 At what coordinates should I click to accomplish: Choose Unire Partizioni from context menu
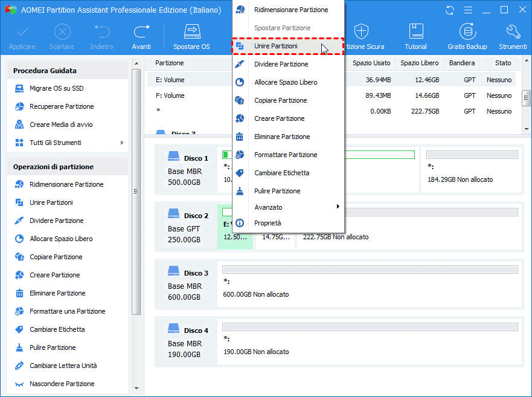coord(288,46)
